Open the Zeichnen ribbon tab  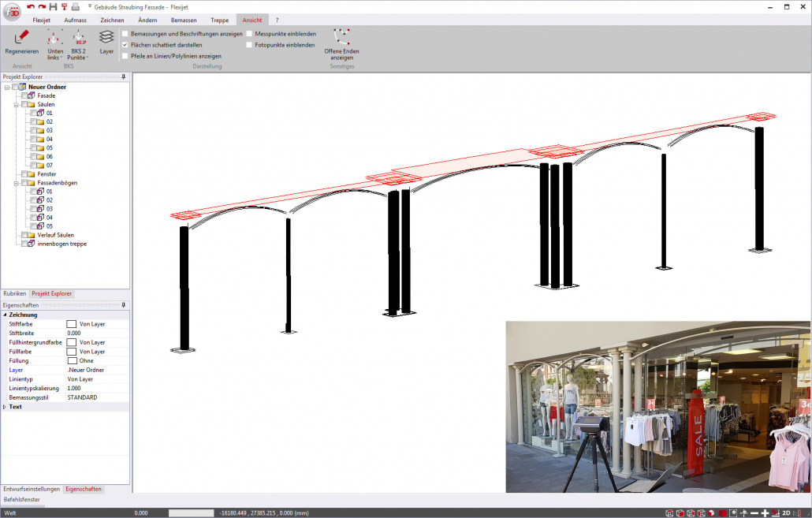pyautogui.click(x=112, y=19)
